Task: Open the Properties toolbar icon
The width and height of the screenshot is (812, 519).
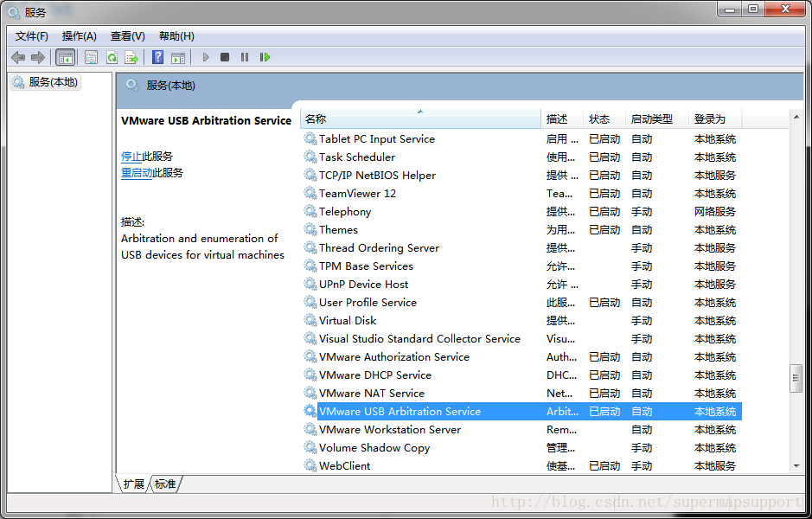Action: coord(91,57)
